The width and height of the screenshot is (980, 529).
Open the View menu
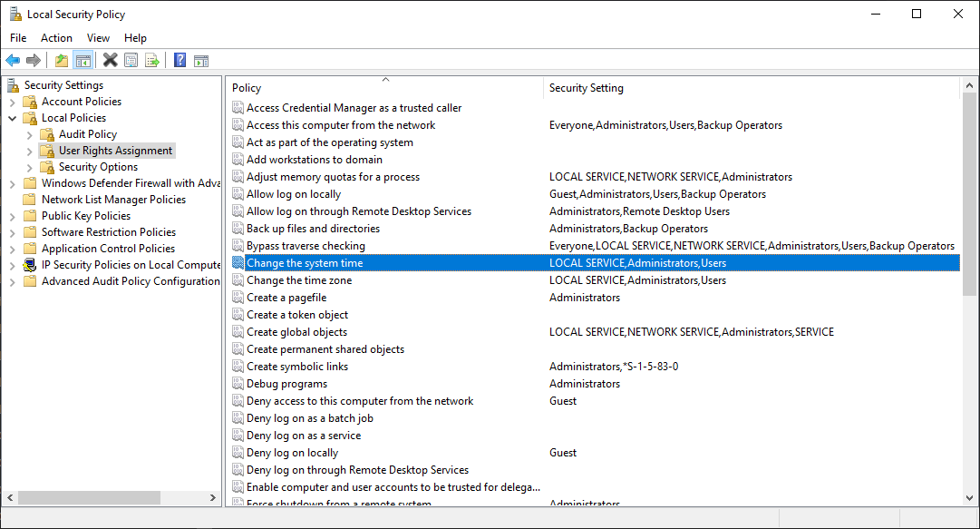click(x=98, y=38)
